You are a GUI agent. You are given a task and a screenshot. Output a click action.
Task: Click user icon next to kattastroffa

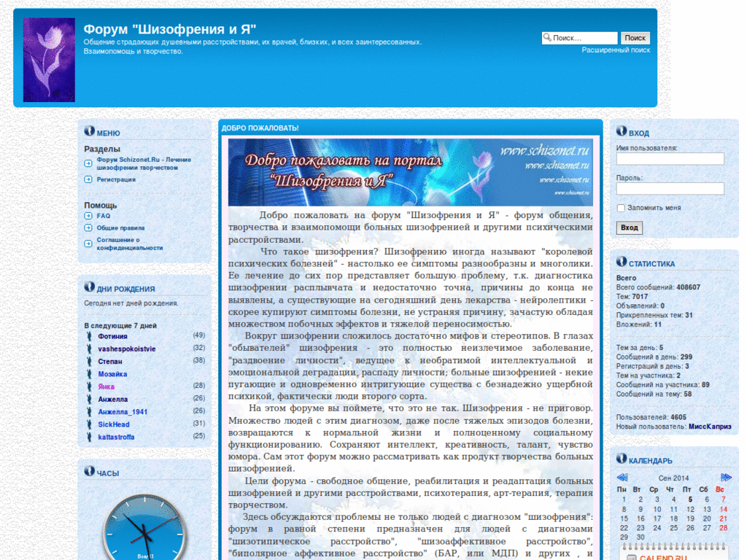(89, 437)
